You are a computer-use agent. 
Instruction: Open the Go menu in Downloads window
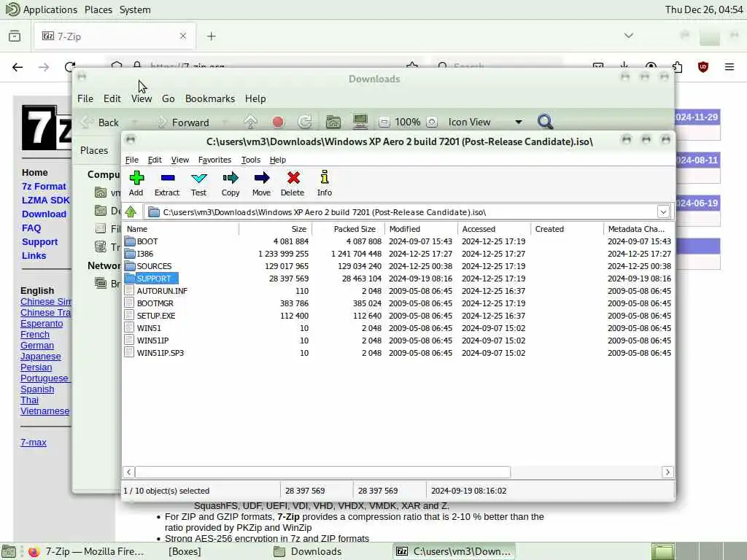click(x=169, y=98)
